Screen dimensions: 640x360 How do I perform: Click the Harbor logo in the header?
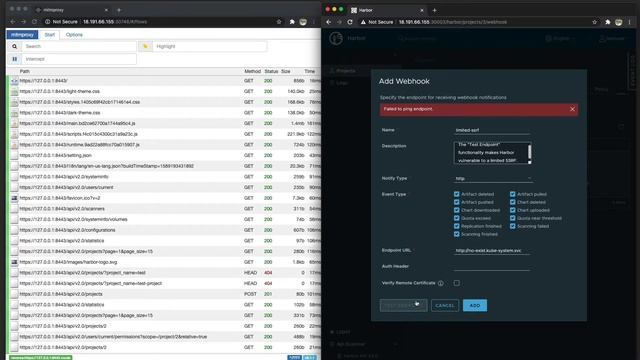click(336, 38)
